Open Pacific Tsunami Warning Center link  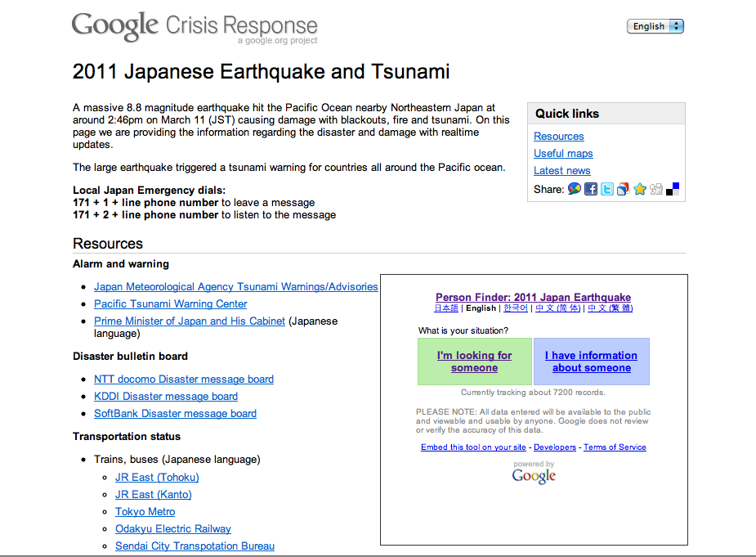170,304
